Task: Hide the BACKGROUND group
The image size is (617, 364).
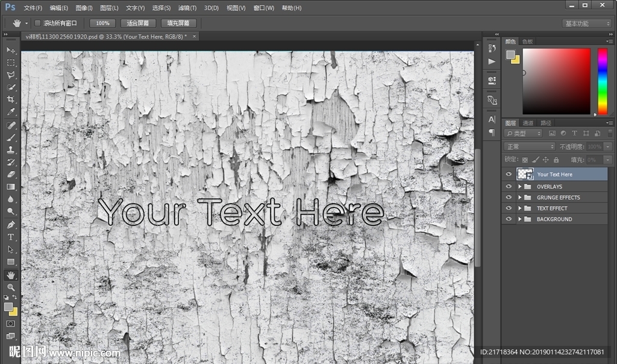Action: pos(509,219)
